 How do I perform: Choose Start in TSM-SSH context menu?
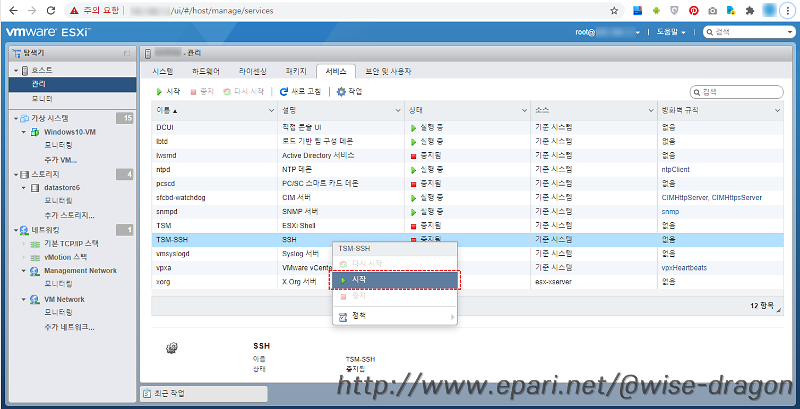click(395, 280)
